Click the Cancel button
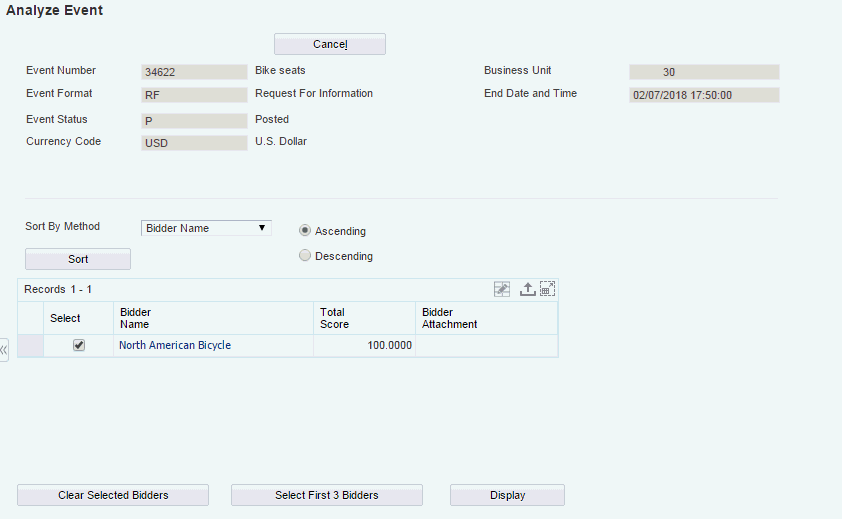Screen dimensions: 842x519 coord(330,44)
